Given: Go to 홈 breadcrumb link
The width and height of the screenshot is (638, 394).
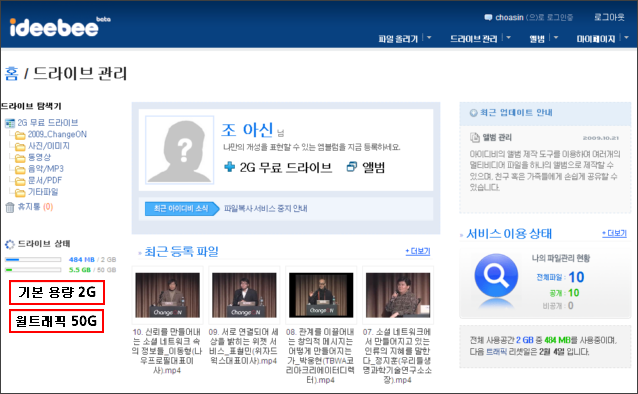Looking at the screenshot, I should click(x=11, y=74).
